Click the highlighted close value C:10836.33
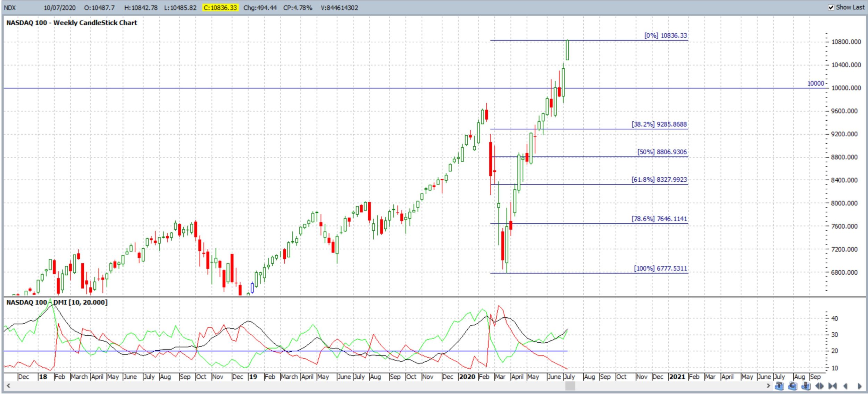Image resolution: width=868 pixels, height=394 pixels. tap(220, 8)
